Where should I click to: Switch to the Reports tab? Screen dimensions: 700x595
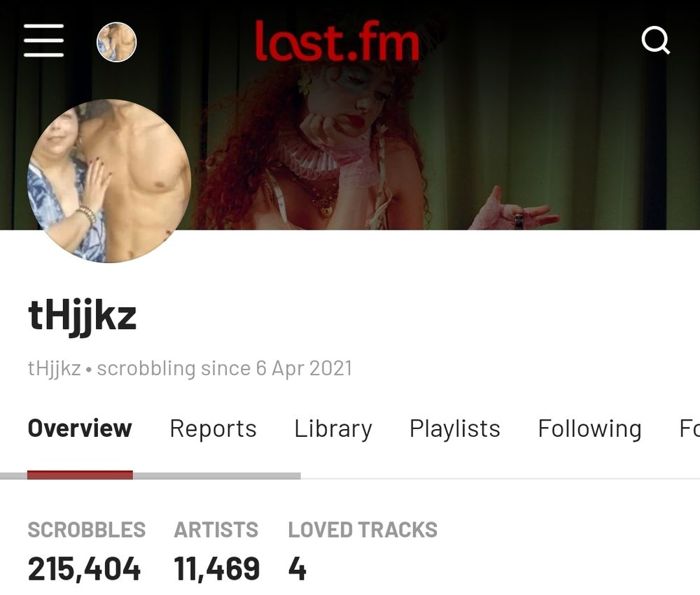coord(213,428)
